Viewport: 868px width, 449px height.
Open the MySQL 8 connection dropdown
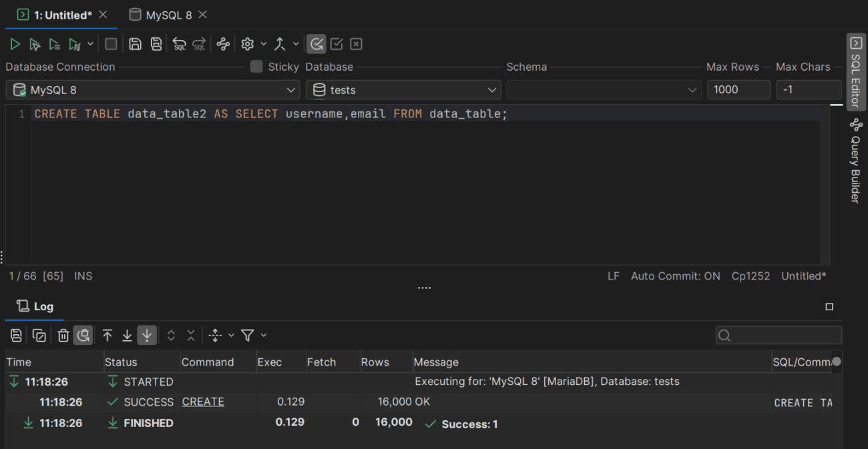(152, 89)
